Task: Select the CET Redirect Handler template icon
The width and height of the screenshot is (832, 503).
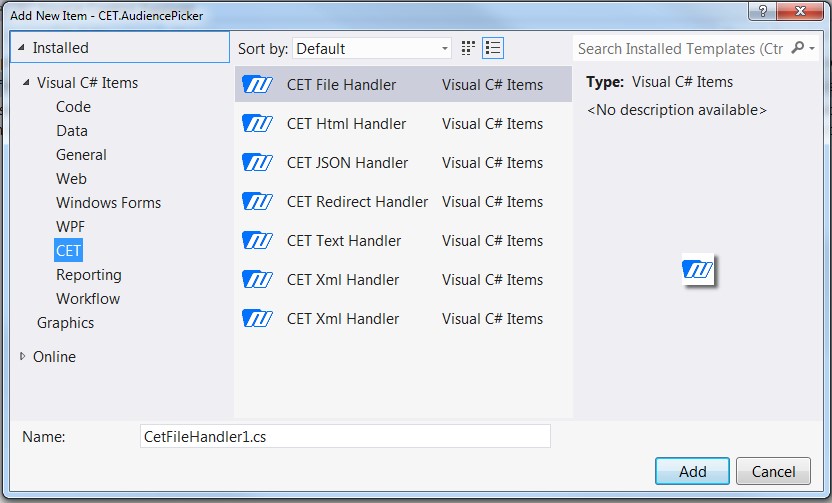Action: coord(257,202)
